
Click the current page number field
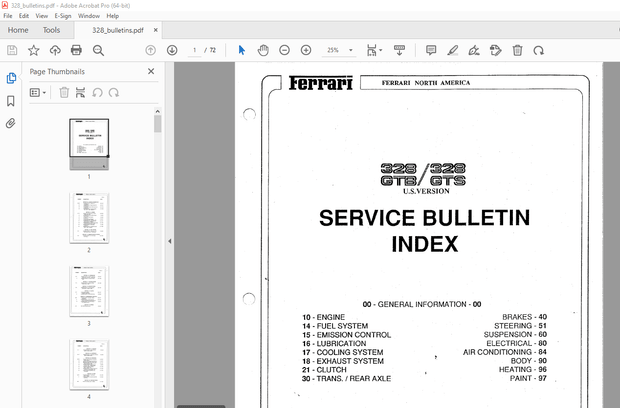click(194, 50)
